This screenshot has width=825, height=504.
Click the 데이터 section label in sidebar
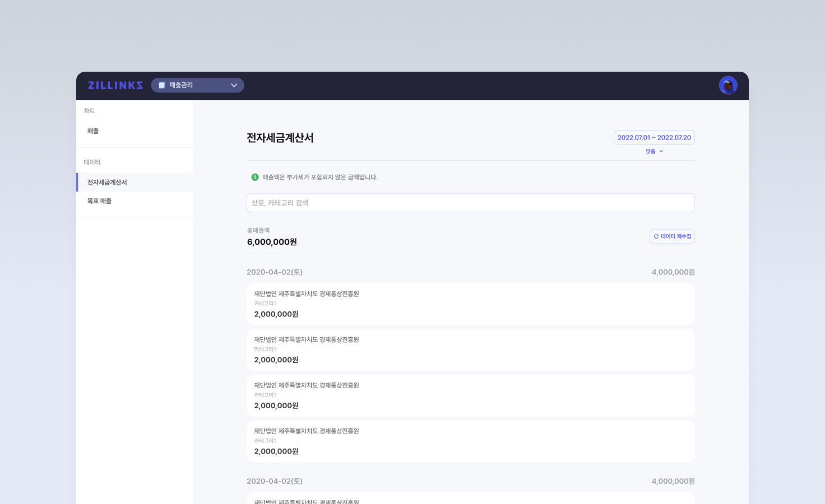tap(92, 162)
